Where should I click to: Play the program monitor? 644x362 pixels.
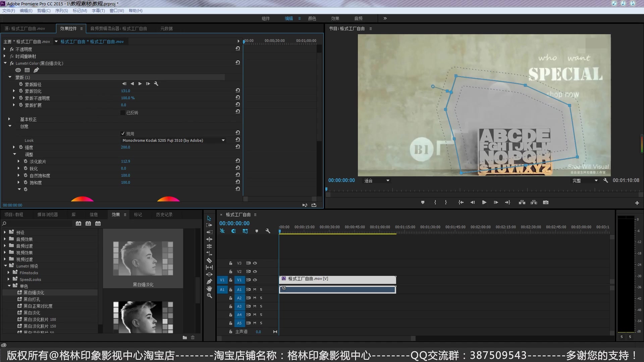click(x=484, y=202)
